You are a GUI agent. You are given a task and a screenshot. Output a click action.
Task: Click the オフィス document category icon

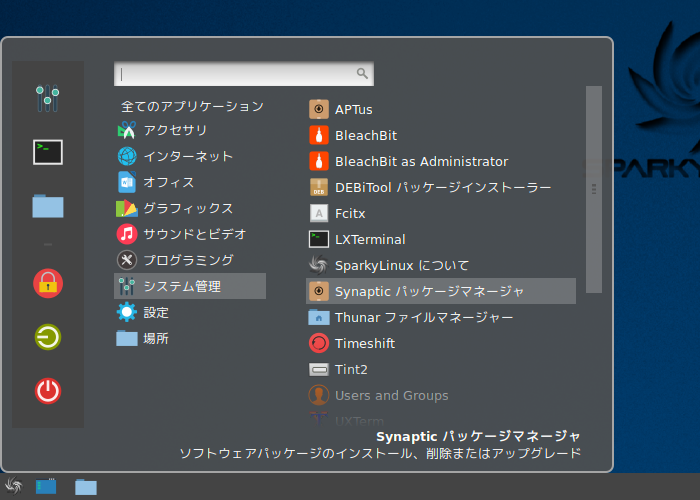pyautogui.click(x=127, y=182)
